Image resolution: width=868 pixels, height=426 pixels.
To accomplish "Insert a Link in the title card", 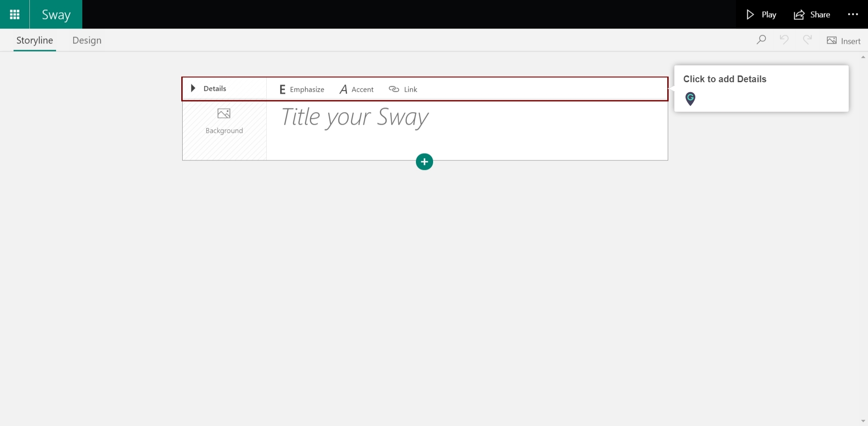I will point(403,89).
